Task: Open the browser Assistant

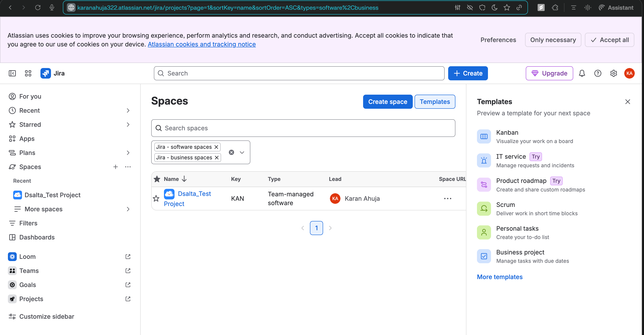Action: (x=616, y=7)
